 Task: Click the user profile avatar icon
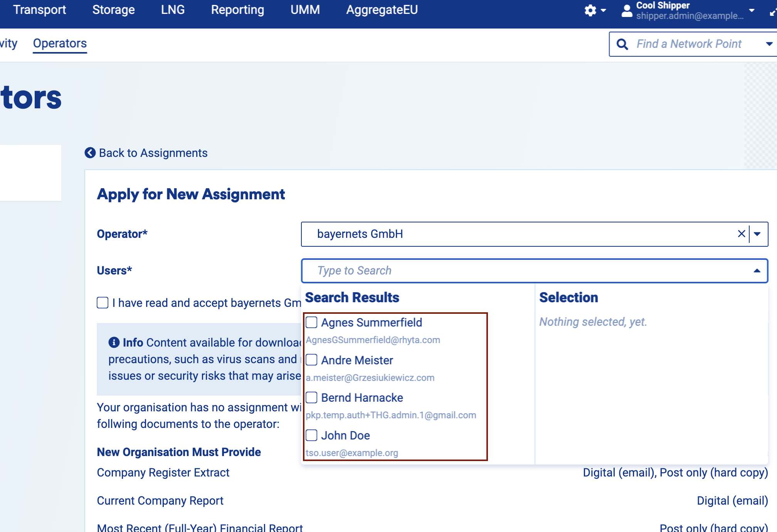point(627,11)
